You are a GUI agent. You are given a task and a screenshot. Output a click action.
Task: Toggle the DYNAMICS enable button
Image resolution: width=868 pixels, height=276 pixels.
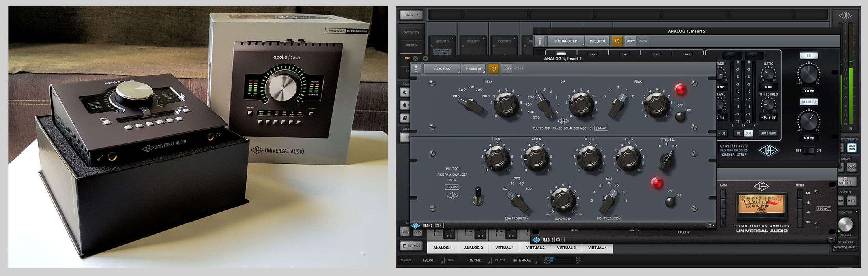tap(808, 102)
